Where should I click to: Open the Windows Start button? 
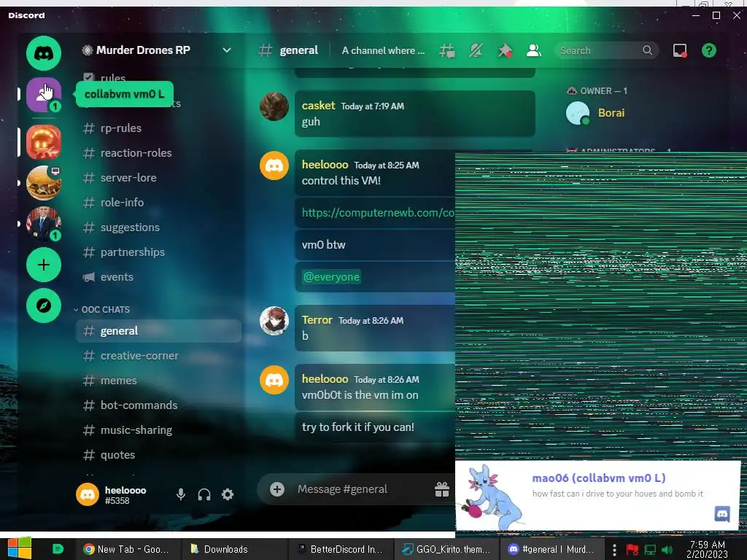pyautogui.click(x=20, y=548)
